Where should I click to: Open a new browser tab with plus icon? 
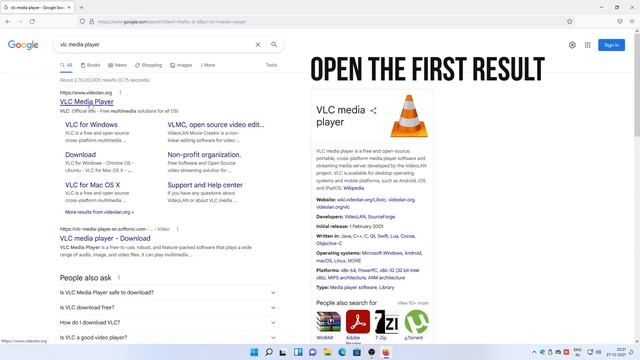[81, 7]
